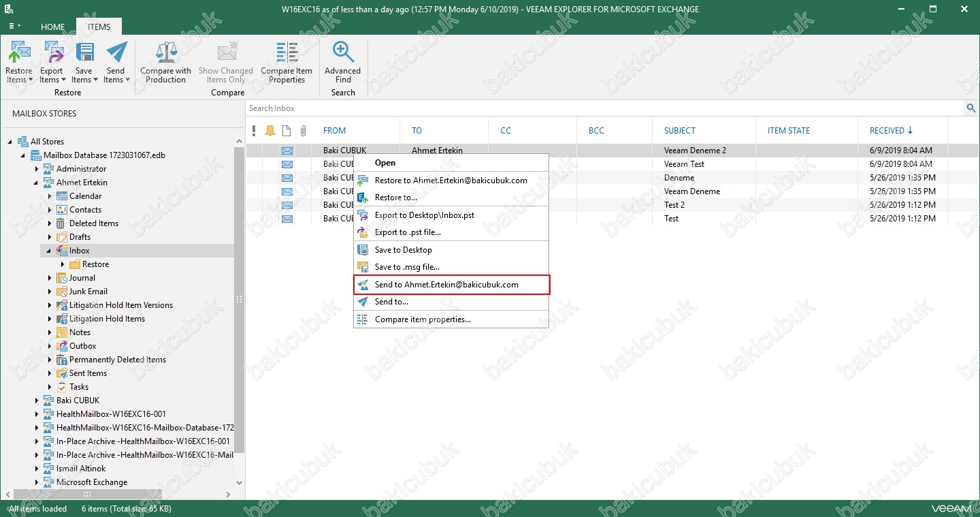Select the Permanently Deleted Items folder
980x517 pixels.
[x=117, y=360]
